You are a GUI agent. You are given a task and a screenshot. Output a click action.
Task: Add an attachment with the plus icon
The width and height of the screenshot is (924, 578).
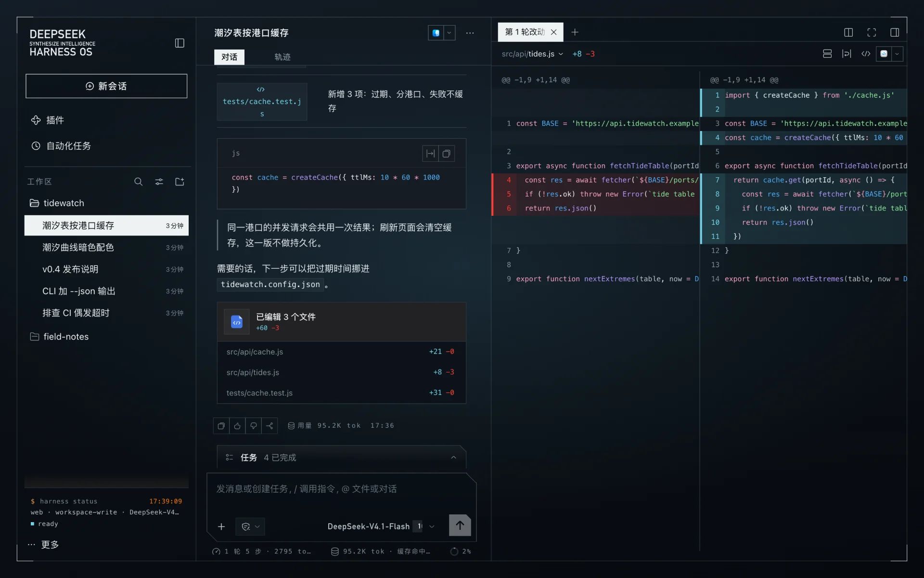point(221,526)
